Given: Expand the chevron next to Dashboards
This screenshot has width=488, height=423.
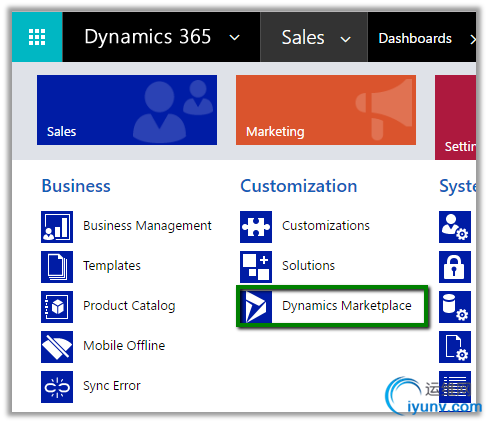Looking at the screenshot, I should 473,40.
